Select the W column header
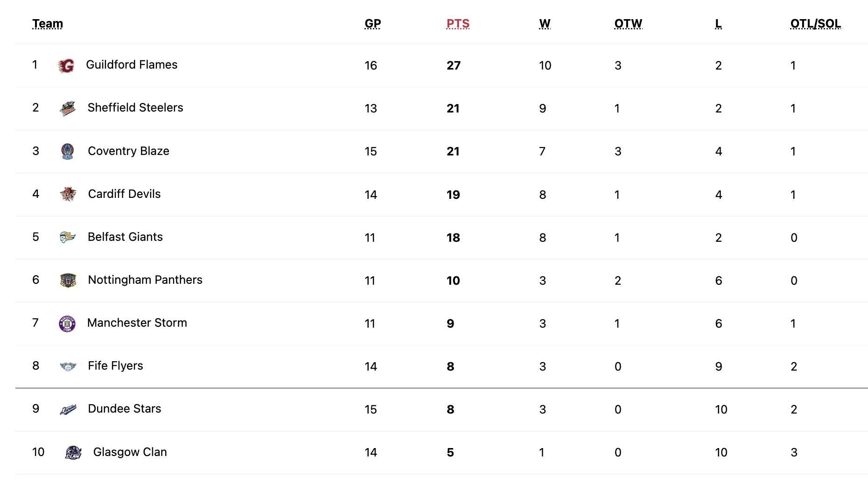 (545, 23)
